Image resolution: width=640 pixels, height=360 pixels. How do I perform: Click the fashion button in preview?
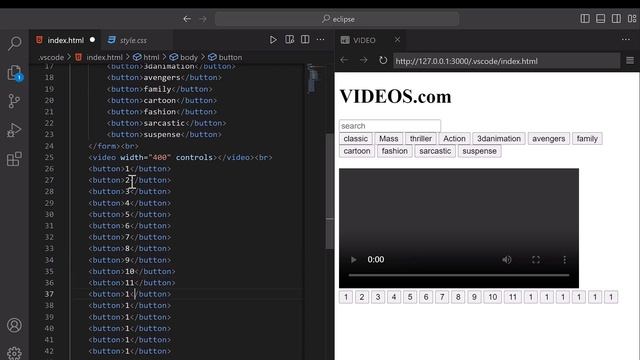[x=395, y=151]
